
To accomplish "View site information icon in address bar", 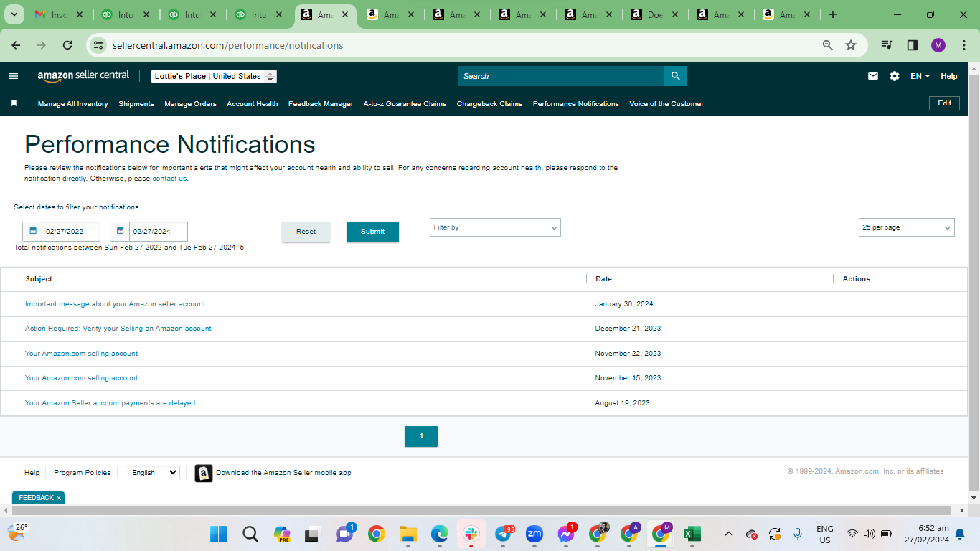I will (x=99, y=45).
